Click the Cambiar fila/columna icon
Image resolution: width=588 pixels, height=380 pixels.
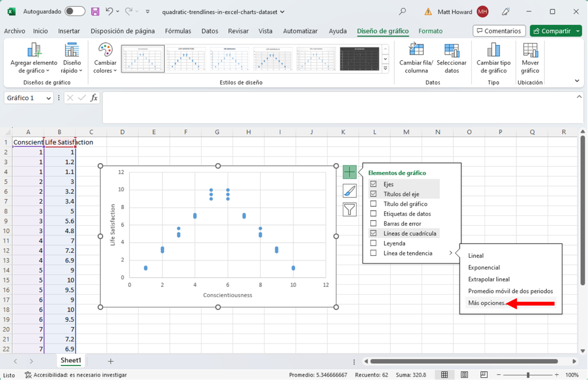[416, 51]
